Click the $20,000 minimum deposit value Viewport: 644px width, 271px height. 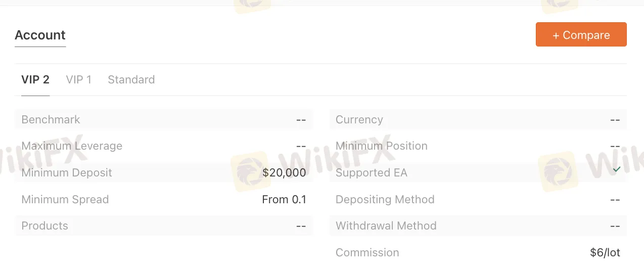coord(284,173)
